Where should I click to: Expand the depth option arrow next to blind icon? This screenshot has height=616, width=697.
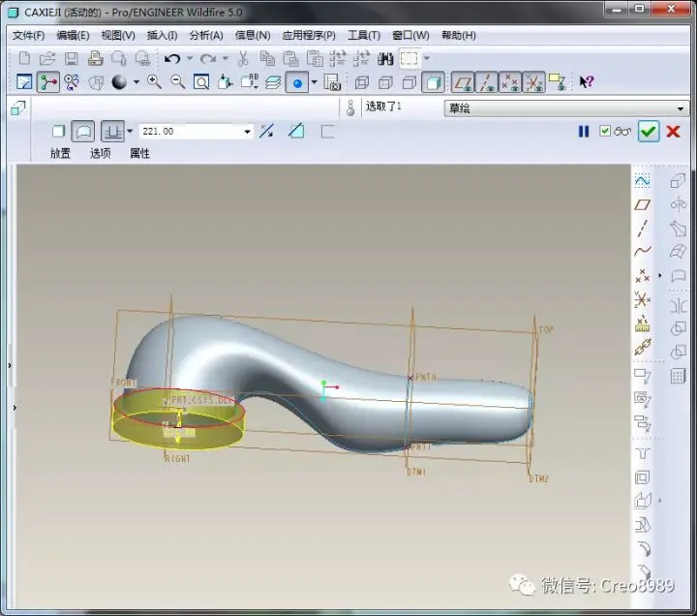[130, 131]
